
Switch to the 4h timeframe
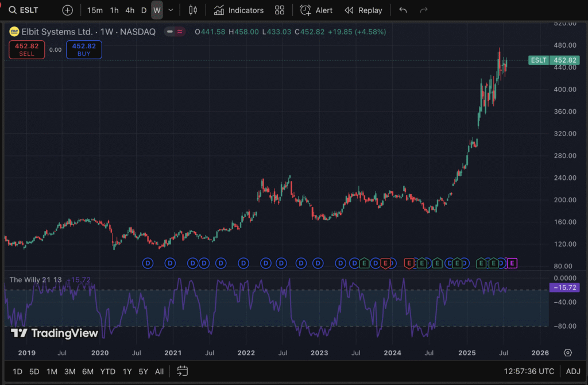tap(130, 10)
